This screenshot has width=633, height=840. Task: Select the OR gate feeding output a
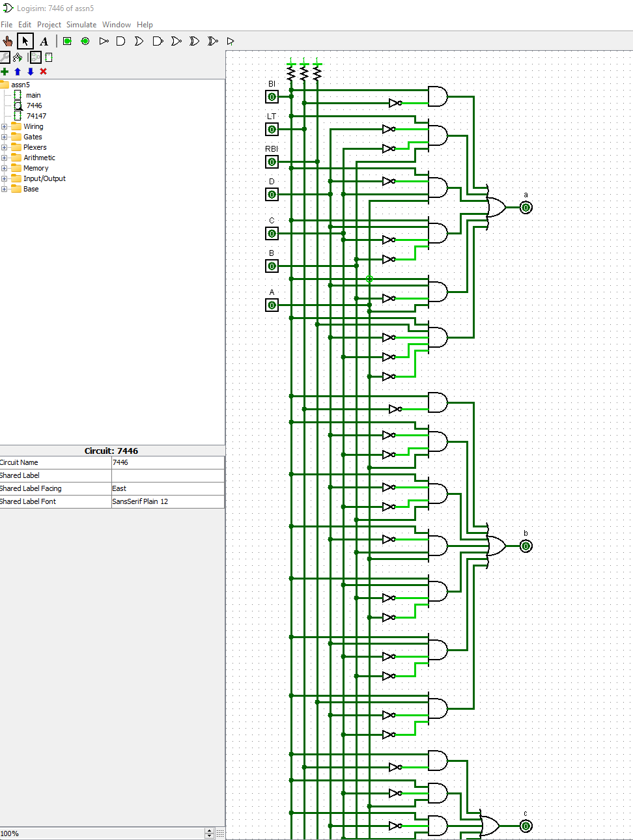pos(496,208)
